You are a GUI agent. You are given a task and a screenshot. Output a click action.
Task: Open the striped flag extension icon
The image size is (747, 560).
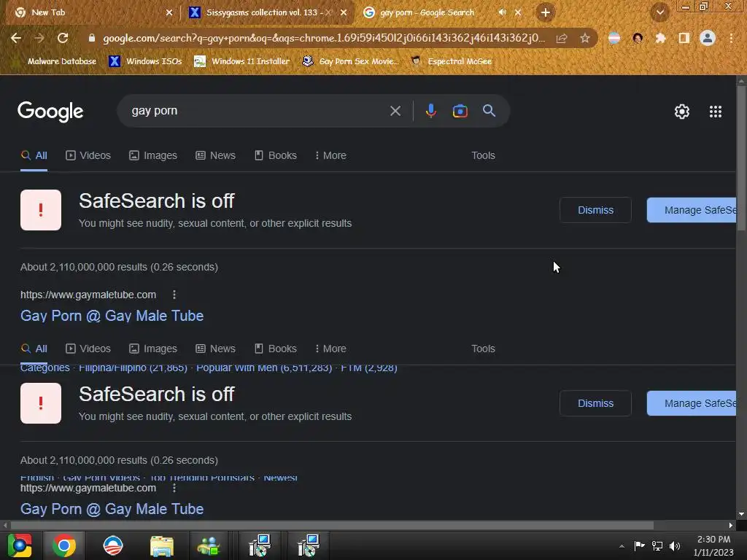coord(614,38)
